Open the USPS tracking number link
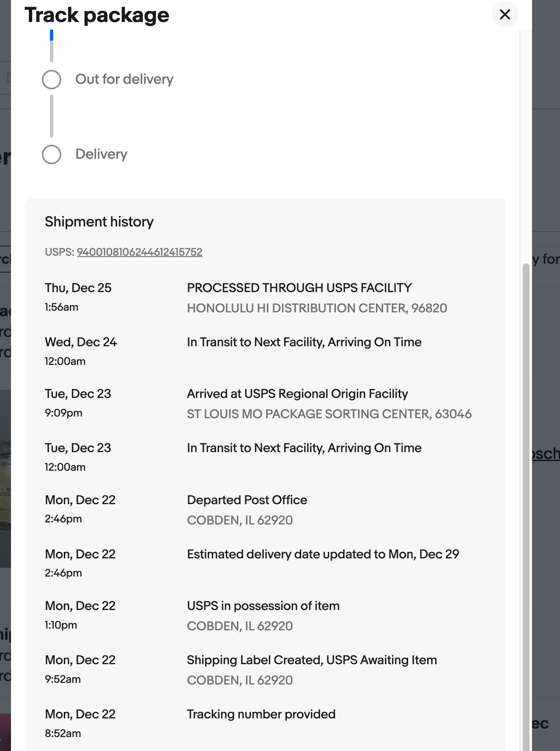Viewport: 560px width, 751px height. pos(140,252)
